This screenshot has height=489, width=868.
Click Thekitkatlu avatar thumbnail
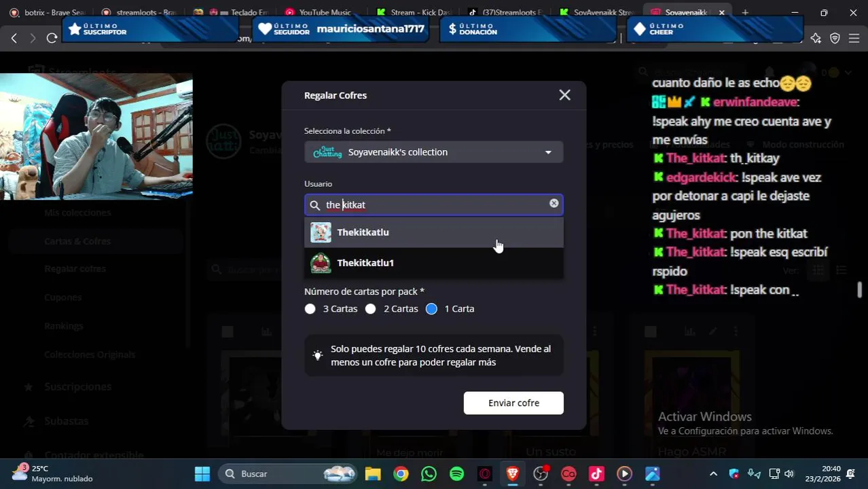(x=321, y=232)
